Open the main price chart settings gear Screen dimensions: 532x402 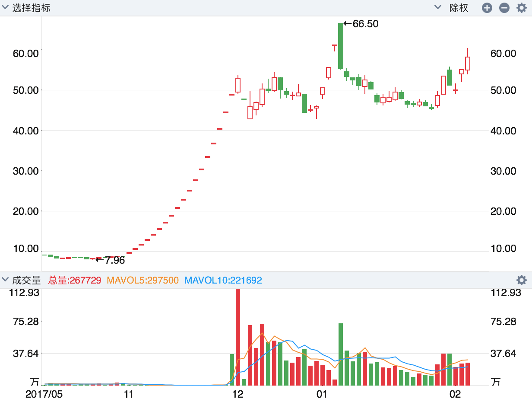(522, 8)
